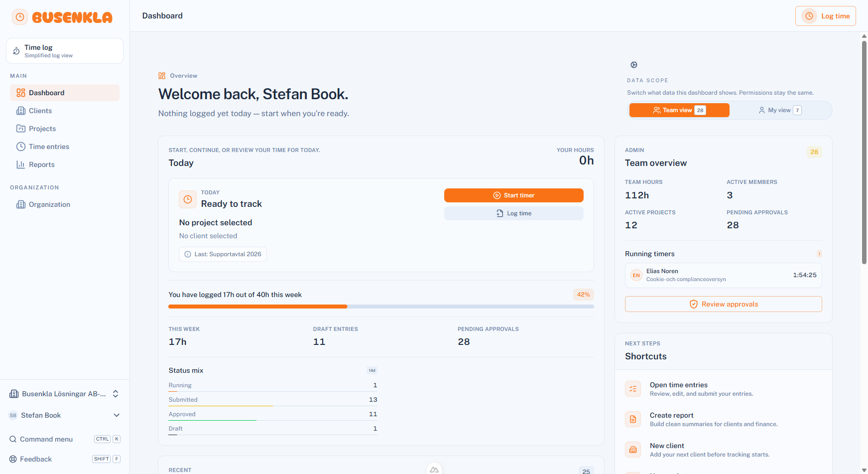Screen dimensions: 868x474
Task: Open Time entries from the sidebar
Action: pos(65,147)
